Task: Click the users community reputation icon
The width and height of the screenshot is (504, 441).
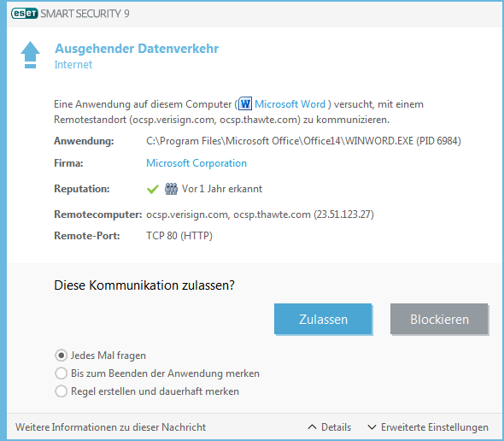Action: pos(171,189)
